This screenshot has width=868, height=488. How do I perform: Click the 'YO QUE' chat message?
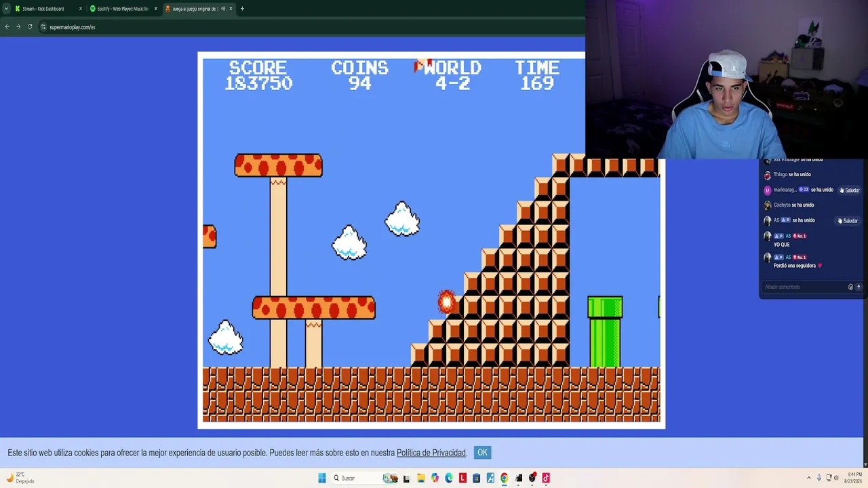point(782,245)
